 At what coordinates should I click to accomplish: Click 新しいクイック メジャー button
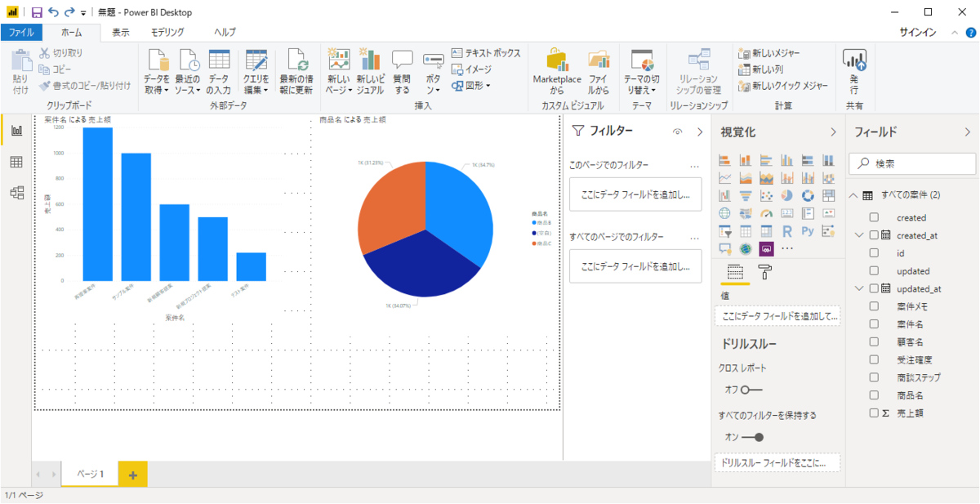[x=783, y=85]
